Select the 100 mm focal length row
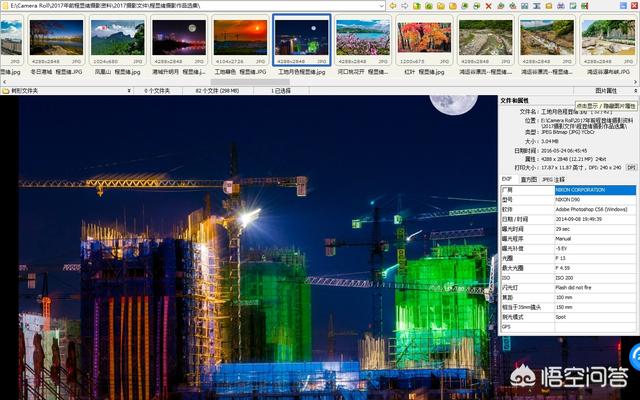Viewport: 640px width, 400px height. click(x=568, y=298)
